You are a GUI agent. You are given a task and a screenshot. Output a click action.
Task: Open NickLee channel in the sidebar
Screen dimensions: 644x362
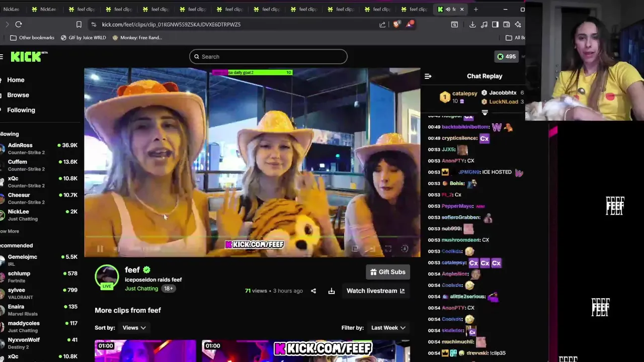click(x=39, y=215)
